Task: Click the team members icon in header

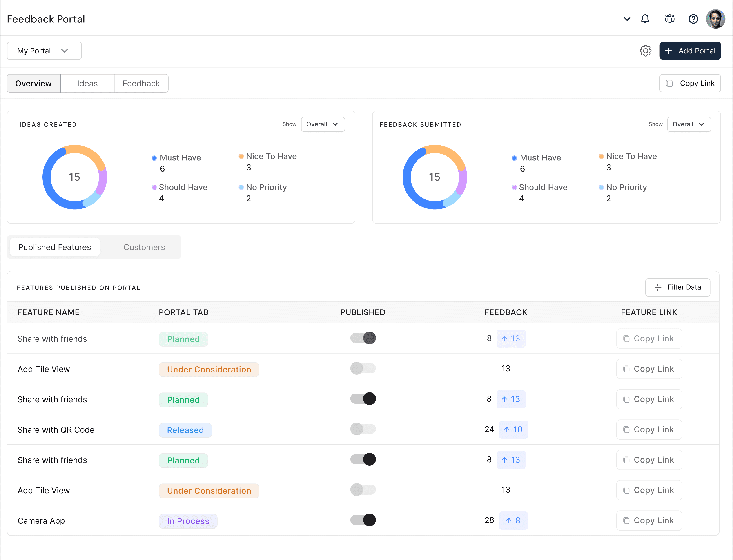Action: tap(669, 19)
